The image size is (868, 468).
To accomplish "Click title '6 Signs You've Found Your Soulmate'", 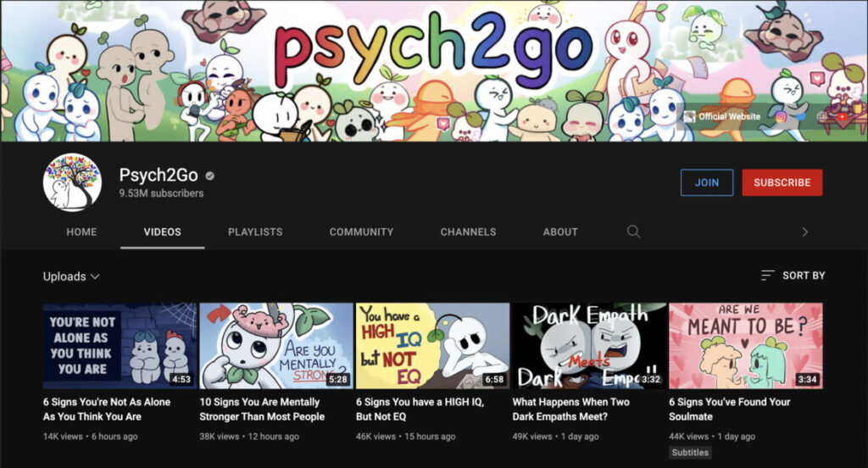I will pyautogui.click(x=730, y=409).
